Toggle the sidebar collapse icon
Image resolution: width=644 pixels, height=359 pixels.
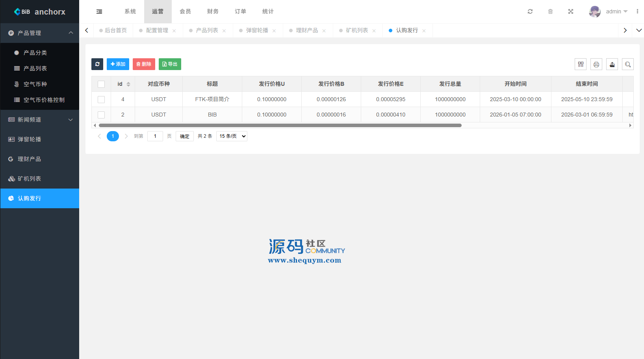click(x=99, y=12)
